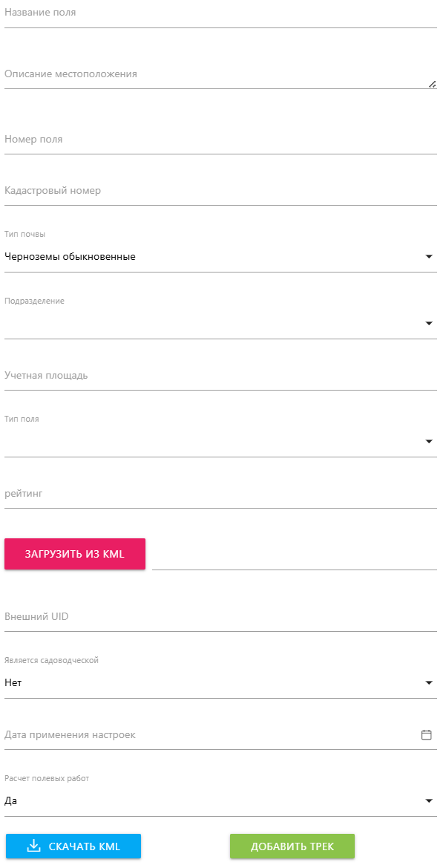
Task: Open the Тип поля dropdown
Action: 220,442
